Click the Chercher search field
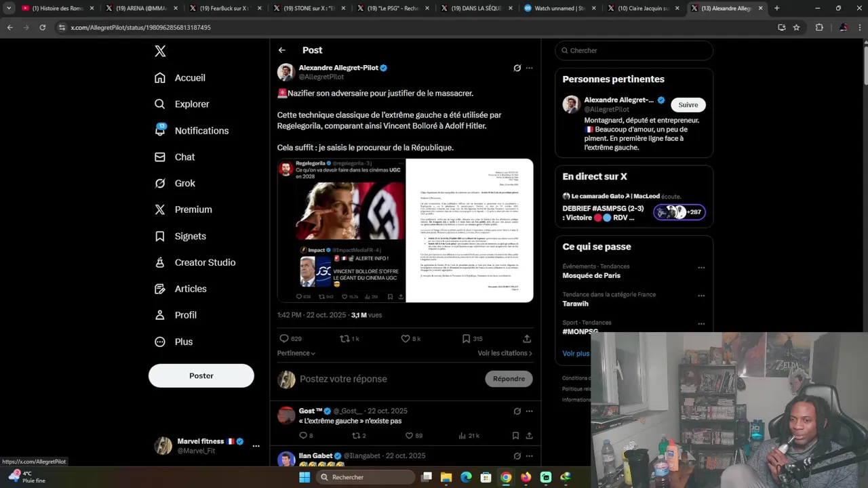This screenshot has height=488, width=868. click(634, 50)
